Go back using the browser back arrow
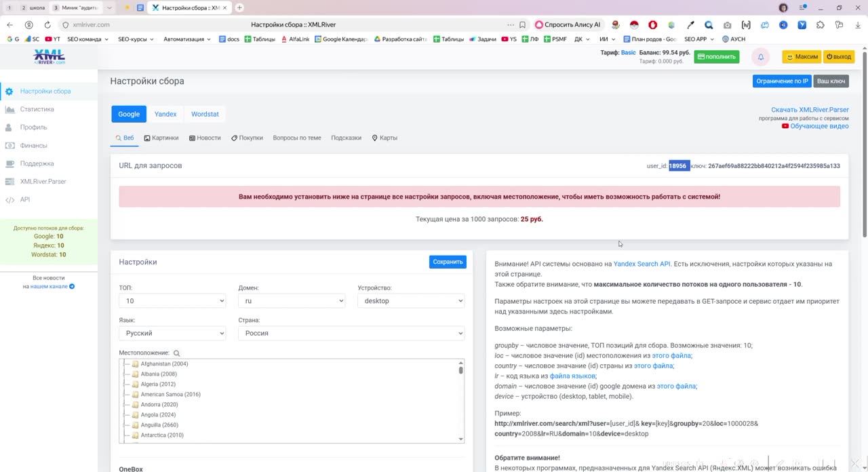The height and width of the screenshot is (472, 868). [x=9, y=25]
